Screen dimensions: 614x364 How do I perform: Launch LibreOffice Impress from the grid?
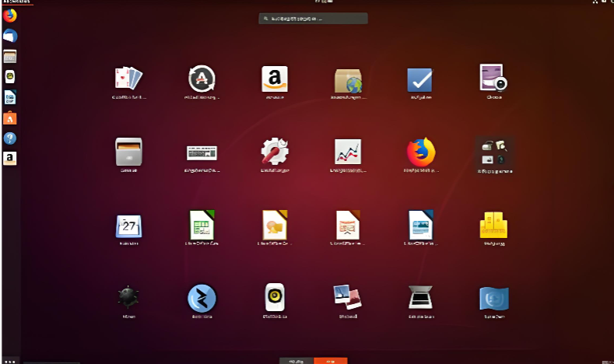(x=348, y=225)
